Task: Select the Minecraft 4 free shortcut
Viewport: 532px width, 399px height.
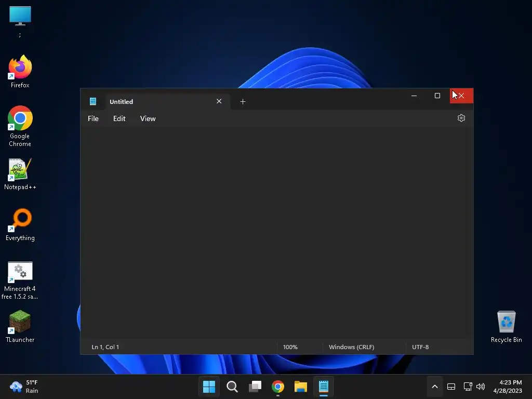Action: (x=20, y=280)
